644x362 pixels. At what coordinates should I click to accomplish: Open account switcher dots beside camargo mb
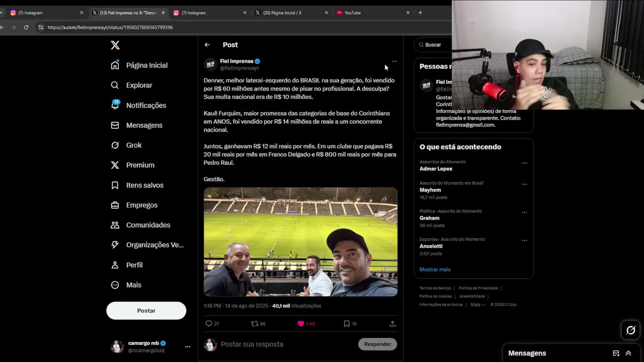coord(188,346)
